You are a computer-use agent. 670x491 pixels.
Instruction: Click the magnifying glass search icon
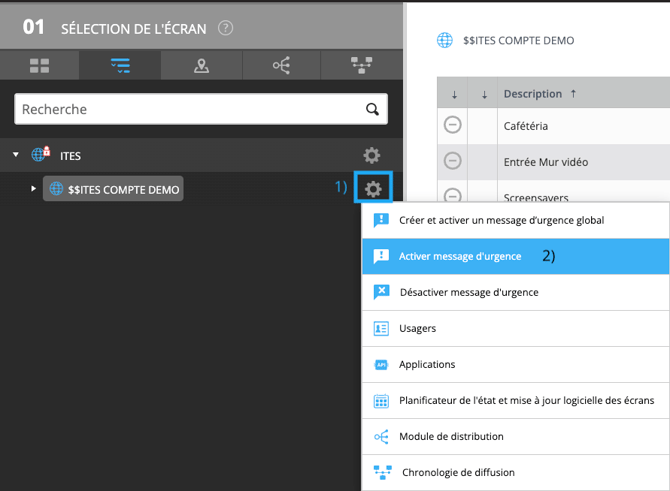coord(372,109)
